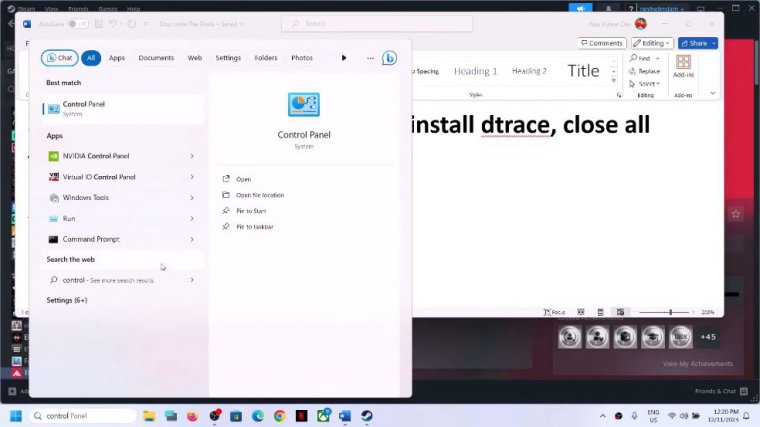
Task: Open Google Chrome from the taskbar
Action: pyautogui.click(x=279, y=416)
